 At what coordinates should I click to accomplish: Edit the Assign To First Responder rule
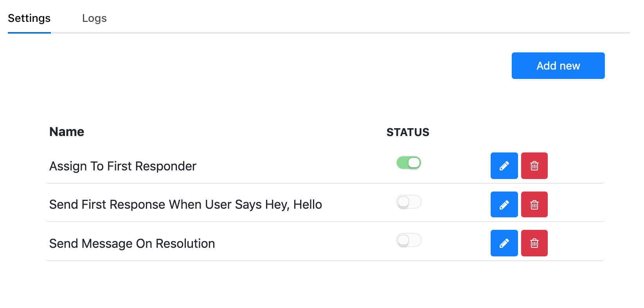(504, 166)
